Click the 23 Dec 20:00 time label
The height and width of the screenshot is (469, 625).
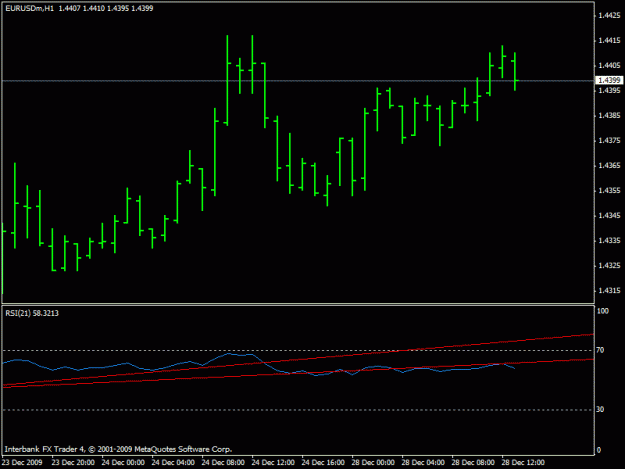73,463
